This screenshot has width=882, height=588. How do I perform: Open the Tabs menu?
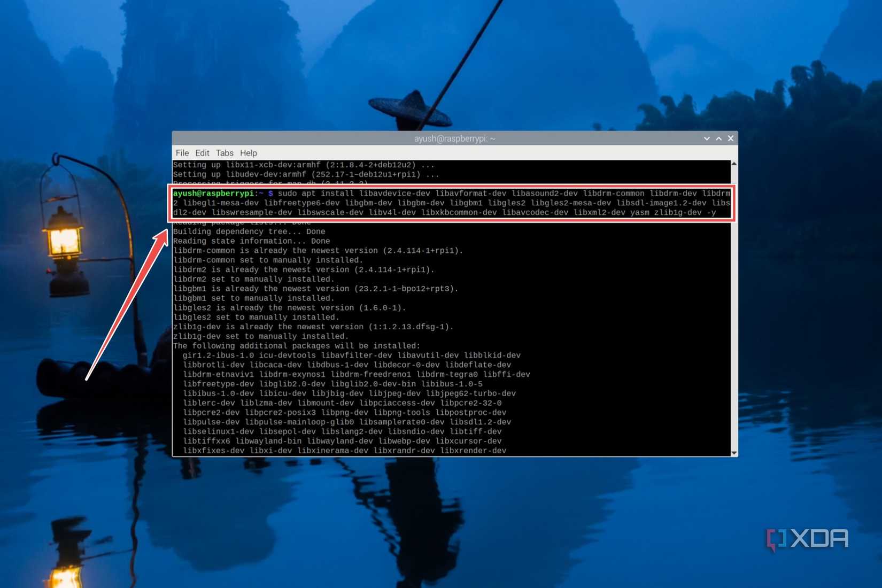tap(225, 153)
